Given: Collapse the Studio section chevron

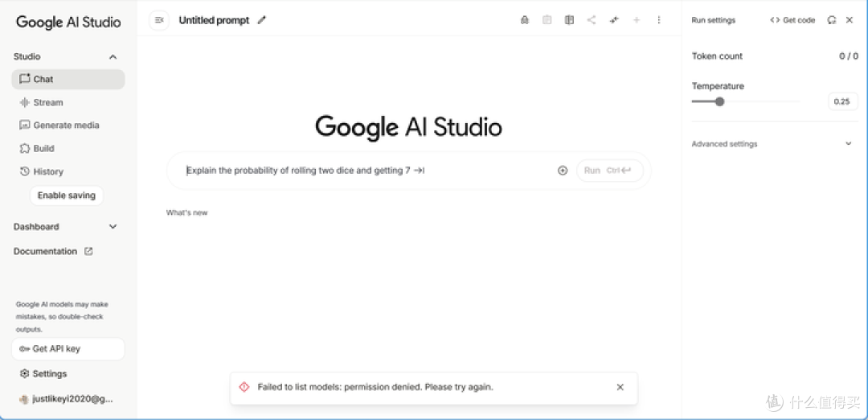Looking at the screenshot, I should coord(113,56).
